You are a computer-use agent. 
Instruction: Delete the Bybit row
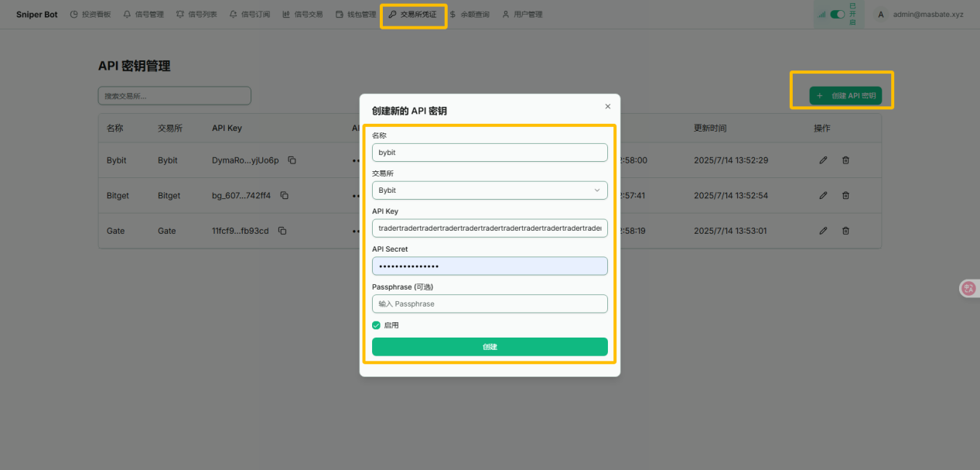coord(845,160)
